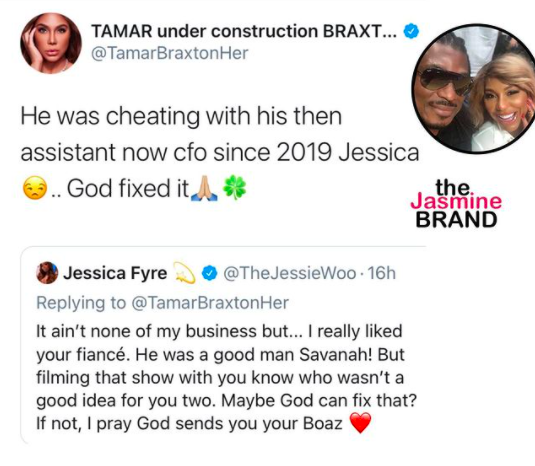Click the unamused face emoji in tweet
Screen dimensions: 535x466
[x=34, y=188]
